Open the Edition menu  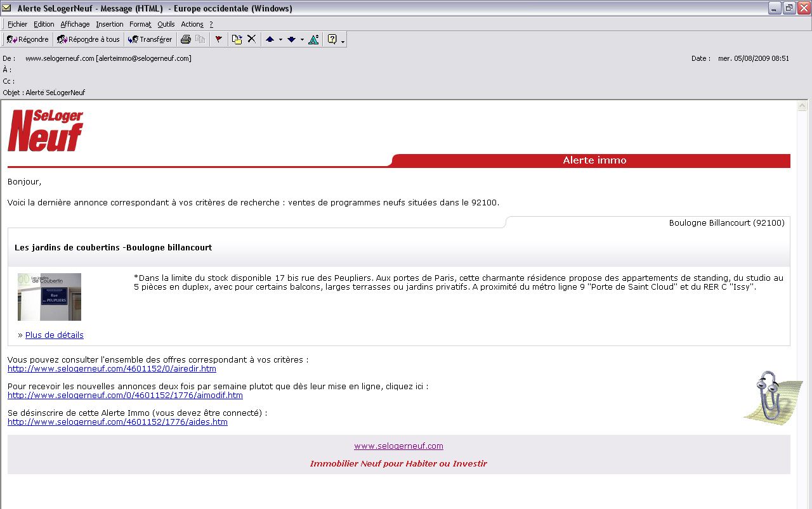44,24
